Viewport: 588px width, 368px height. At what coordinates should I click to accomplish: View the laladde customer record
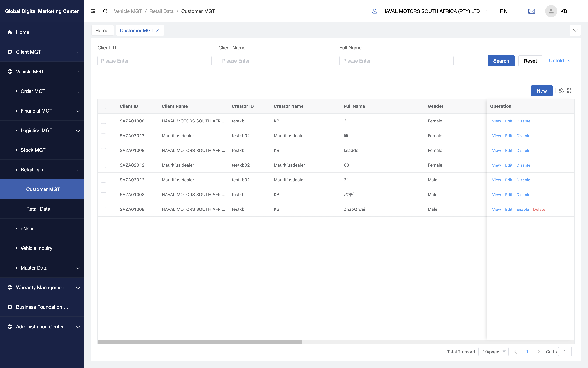[496, 151]
